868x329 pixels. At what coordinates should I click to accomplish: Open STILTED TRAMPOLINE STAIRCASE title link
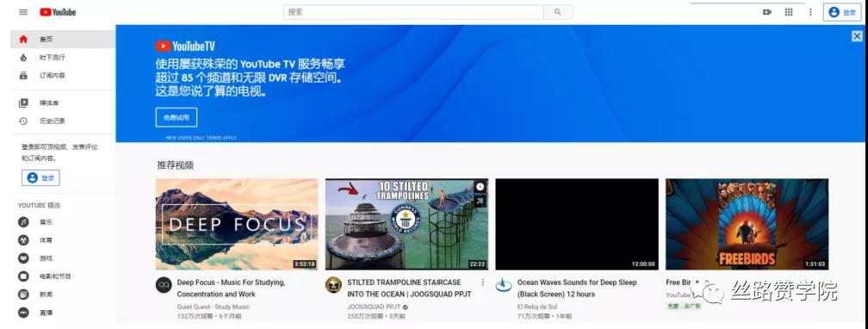[409, 288]
